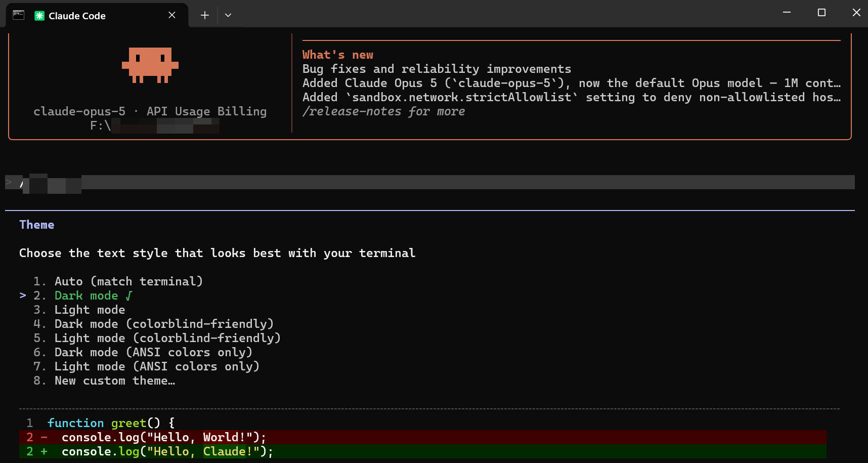Click the Claude pixel mascot logo
Screen dimensions: 868x463
[x=150, y=65]
